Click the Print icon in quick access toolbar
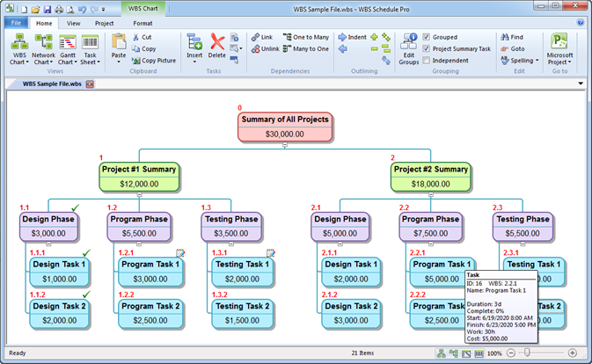 (59, 10)
